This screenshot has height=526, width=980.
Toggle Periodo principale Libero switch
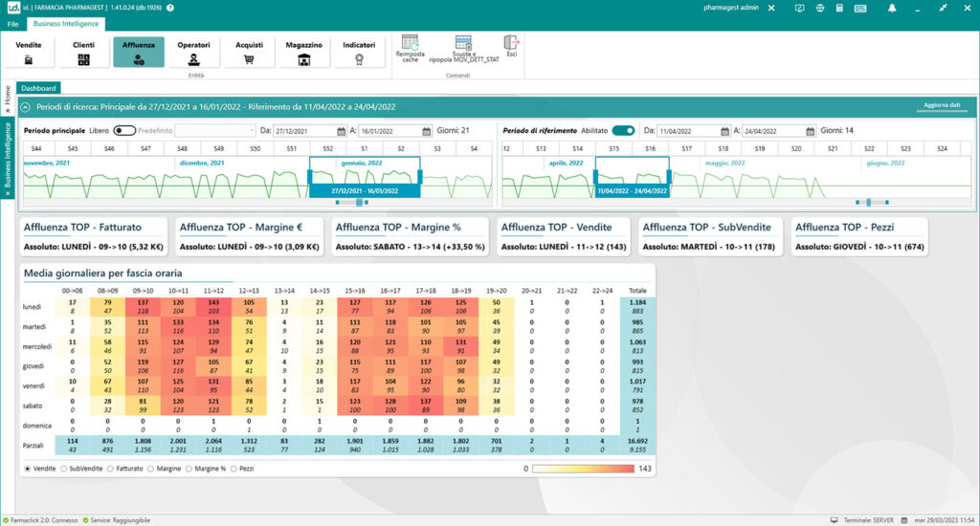click(x=124, y=130)
